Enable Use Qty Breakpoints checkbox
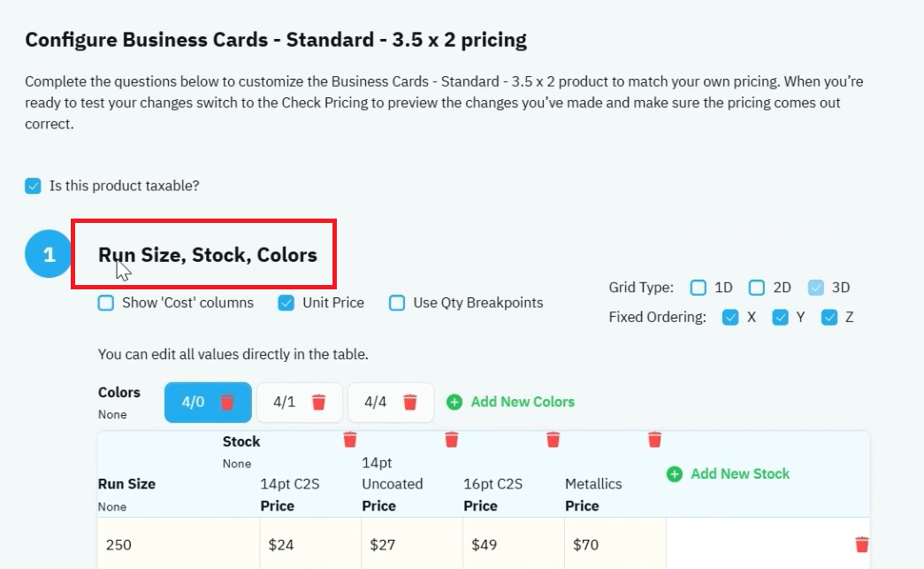The height and width of the screenshot is (569, 924). point(397,303)
